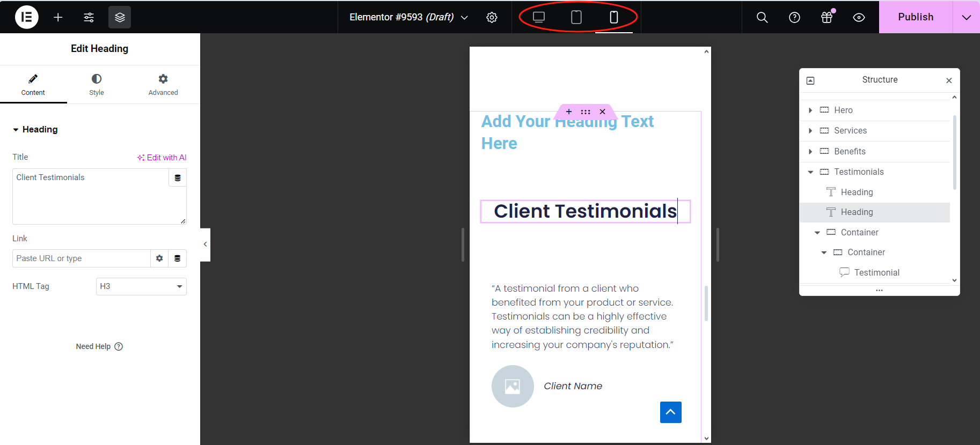Switch to desktop responsive view
Image resolution: width=980 pixels, height=445 pixels.
point(539,17)
